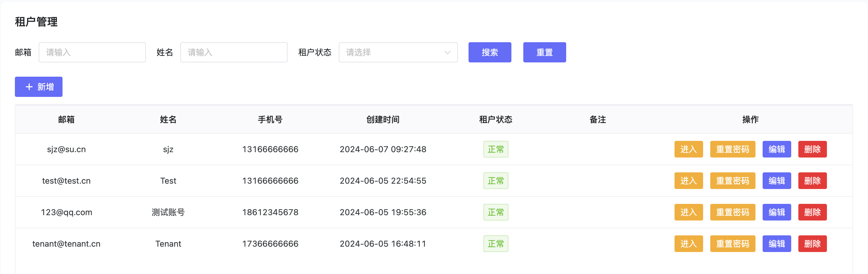868x274 pixels.
Task: Click 正常 status tag for tenant@tenant.cn
Action: [495, 244]
